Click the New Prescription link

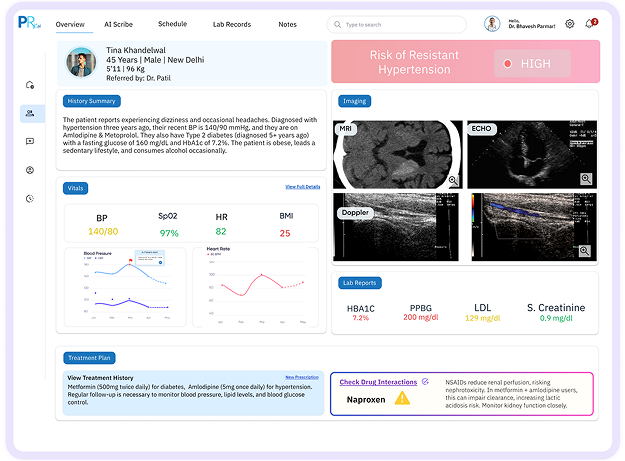[x=303, y=377]
